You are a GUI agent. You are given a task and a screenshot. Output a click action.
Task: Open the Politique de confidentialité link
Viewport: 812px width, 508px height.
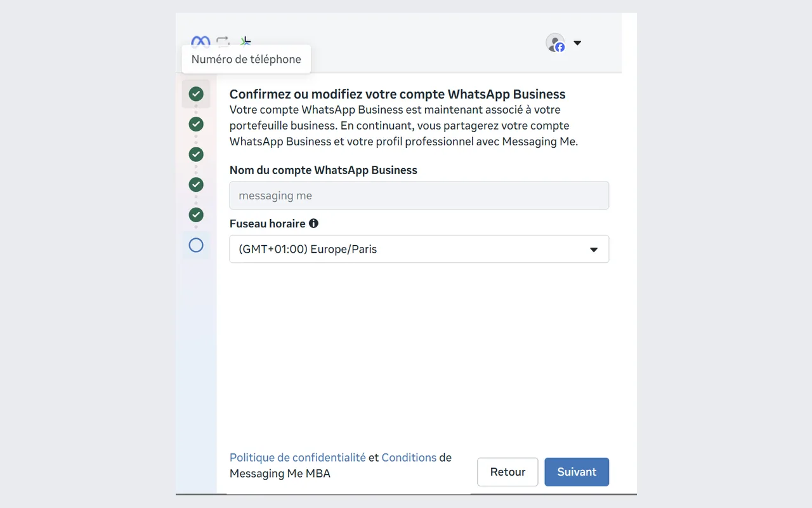pos(298,457)
